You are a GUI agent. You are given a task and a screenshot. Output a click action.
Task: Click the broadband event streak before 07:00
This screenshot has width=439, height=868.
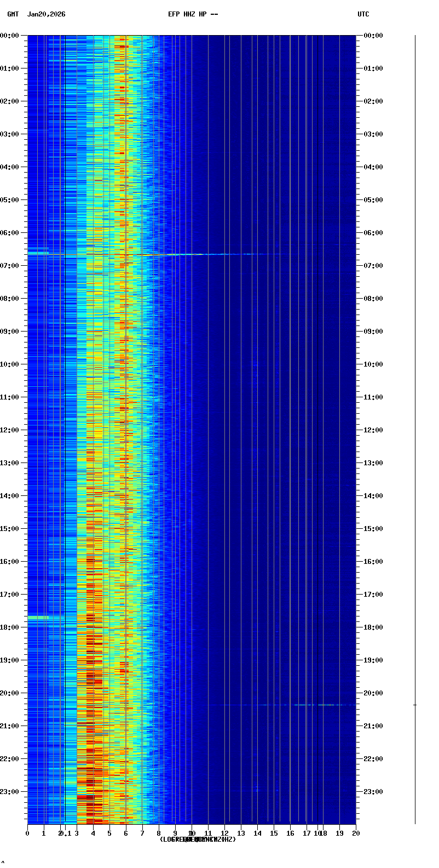(x=164, y=254)
